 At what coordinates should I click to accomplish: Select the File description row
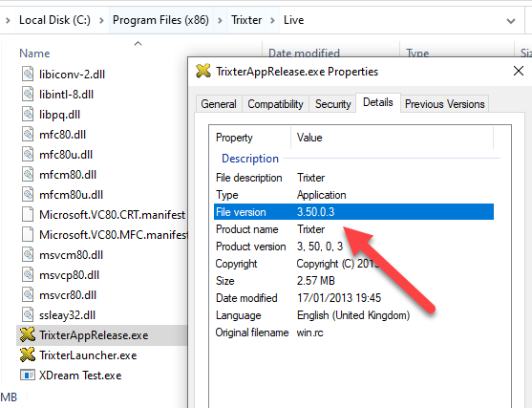(x=354, y=178)
